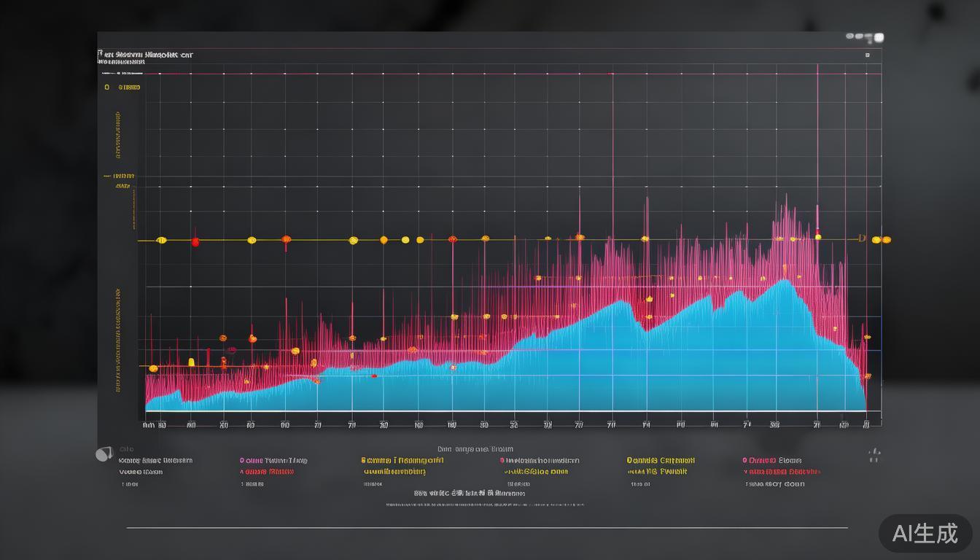Screen dimensions: 980x560
Task: Expand the fourth legend entry with the red dot
Action: click(540, 460)
